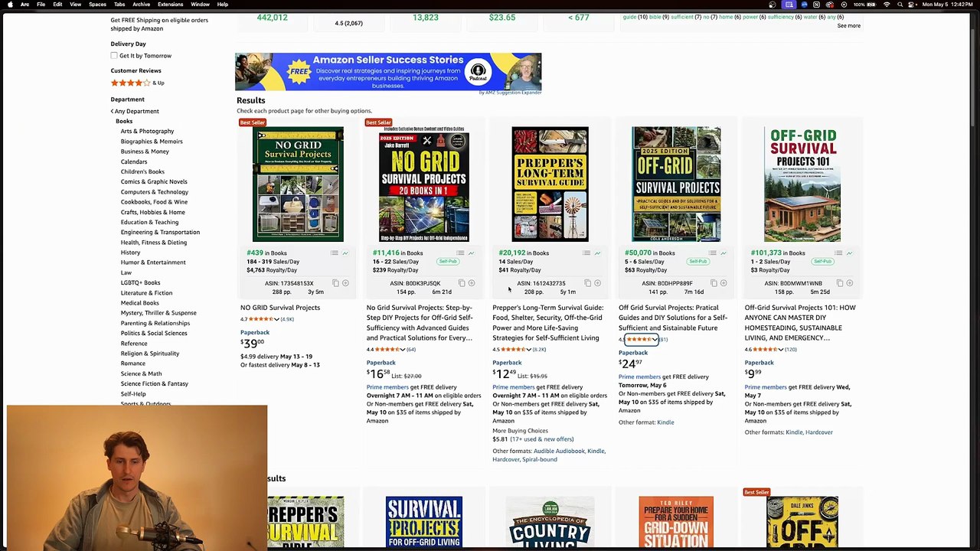The height and width of the screenshot is (551, 980).
Task: Open the trend chart icon on the #439 book card
Action: click(x=345, y=253)
